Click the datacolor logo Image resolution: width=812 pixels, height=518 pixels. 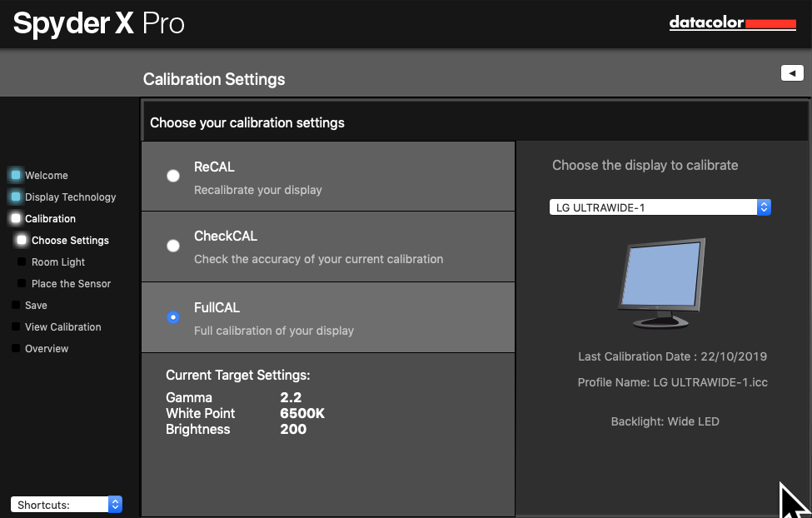[x=732, y=22]
